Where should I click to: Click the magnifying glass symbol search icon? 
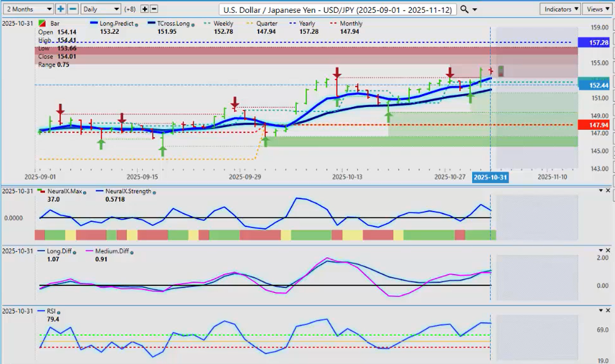(465, 9)
